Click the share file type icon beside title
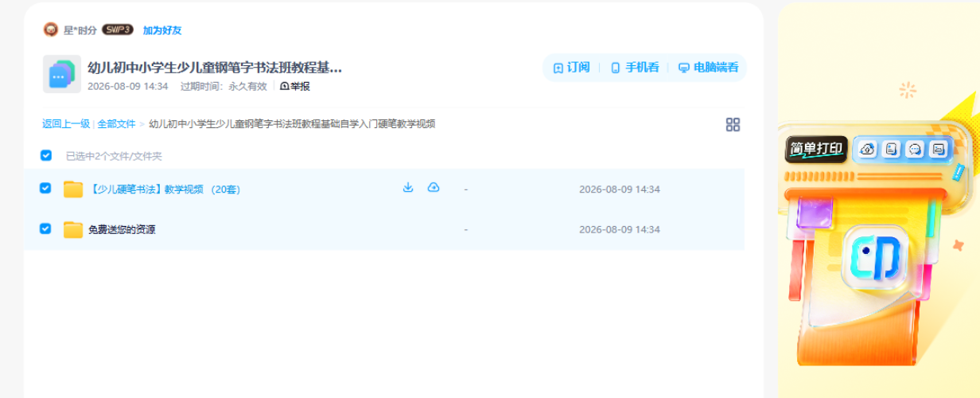This screenshot has height=398, width=980. [62, 74]
